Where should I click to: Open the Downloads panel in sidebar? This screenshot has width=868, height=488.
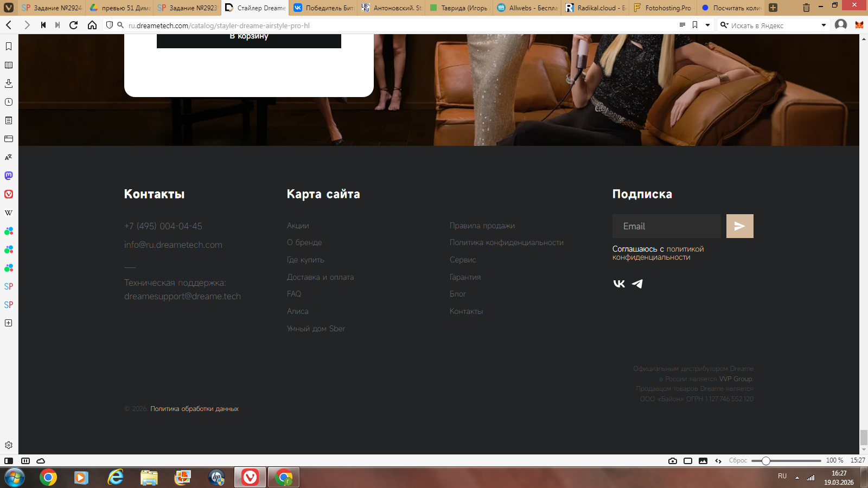point(9,84)
